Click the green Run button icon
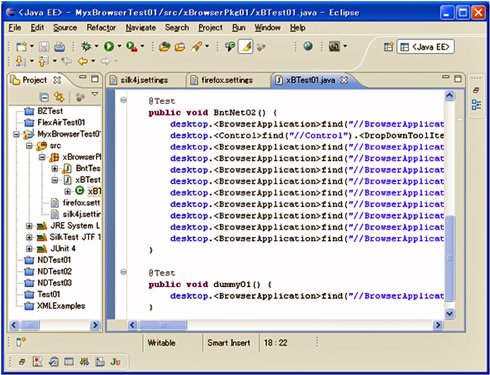 (x=109, y=46)
